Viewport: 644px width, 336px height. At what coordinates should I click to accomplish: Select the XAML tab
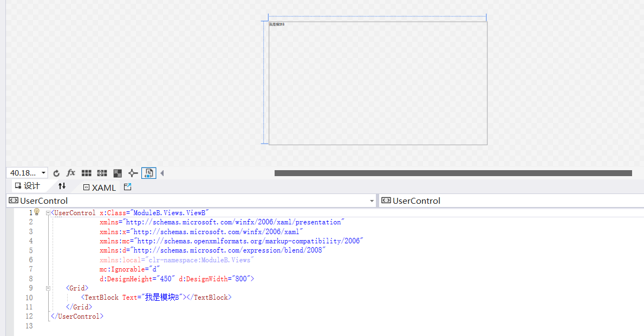(x=99, y=187)
